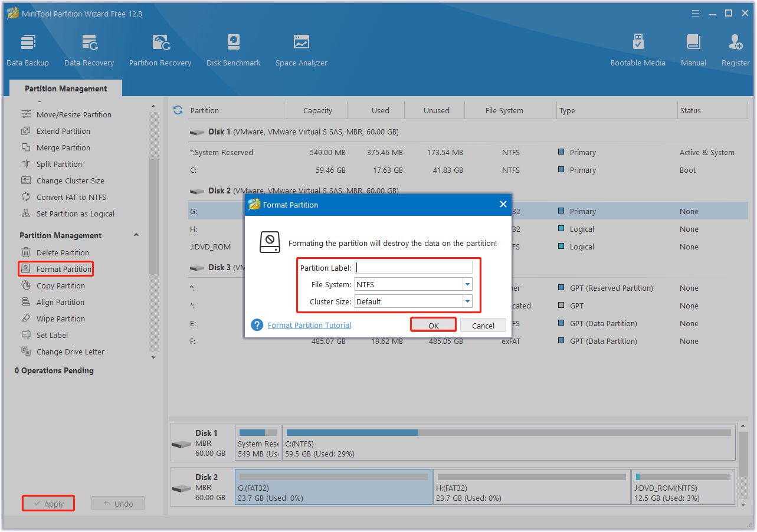Start Partition Recovery

tap(160, 48)
